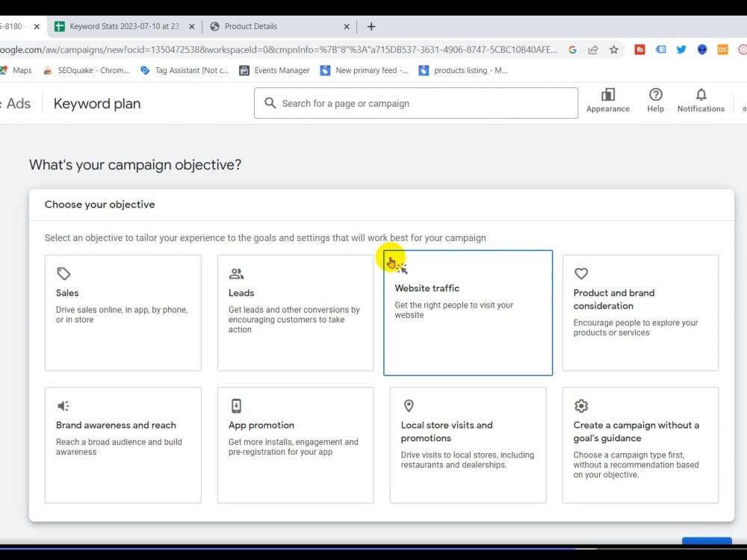Image resolution: width=747 pixels, height=560 pixels.
Task: Click the Keyword plan title
Action: [x=97, y=104]
